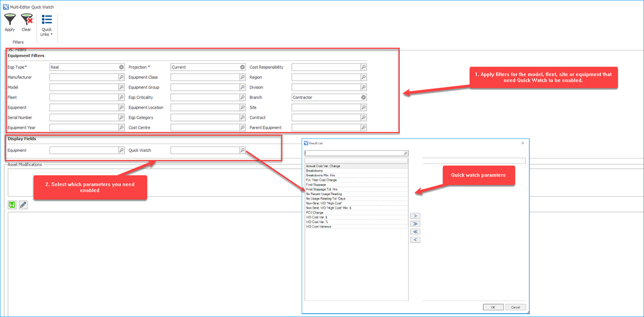This screenshot has height=317, width=644.
Task: Click the Clear filter icon
Action: coord(27,20)
